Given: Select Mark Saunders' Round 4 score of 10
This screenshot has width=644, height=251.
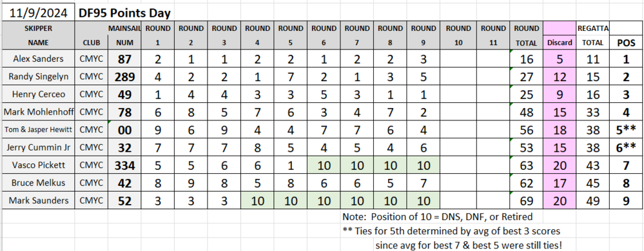Looking at the screenshot, I should [x=257, y=201].
